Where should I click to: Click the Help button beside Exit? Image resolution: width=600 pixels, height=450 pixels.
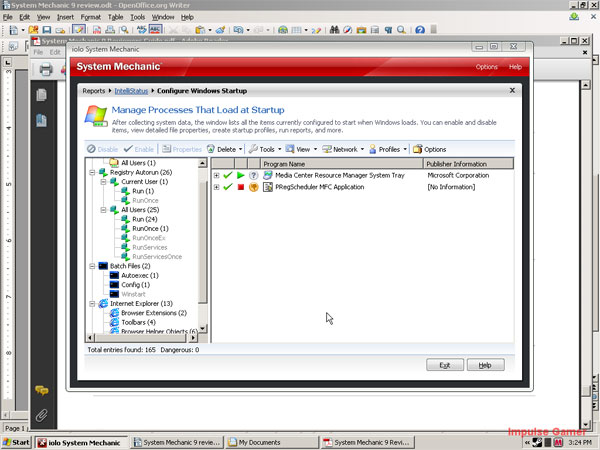[x=485, y=365]
